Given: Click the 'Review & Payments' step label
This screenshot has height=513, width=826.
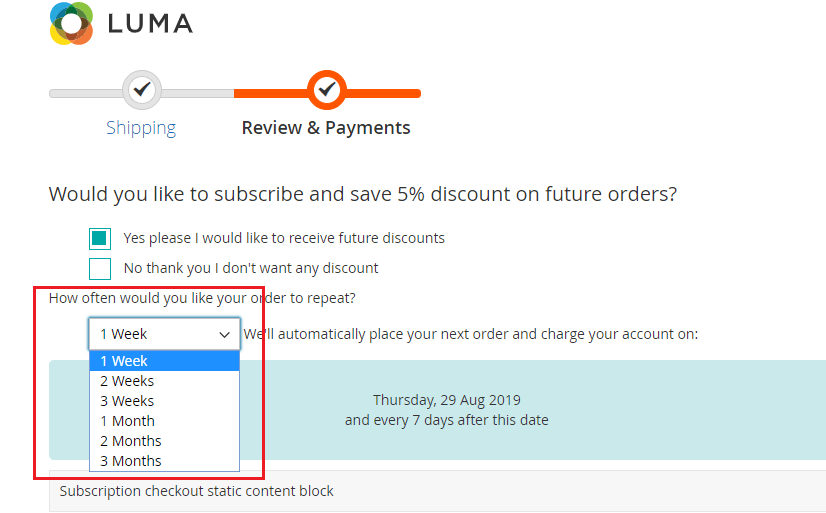Looking at the screenshot, I should pos(326,128).
